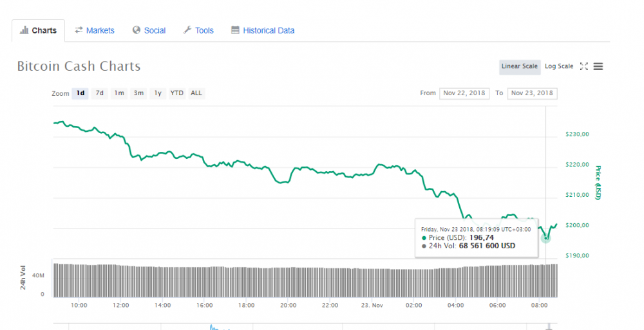Click the calendar icon beside Historical Data

[235, 30]
